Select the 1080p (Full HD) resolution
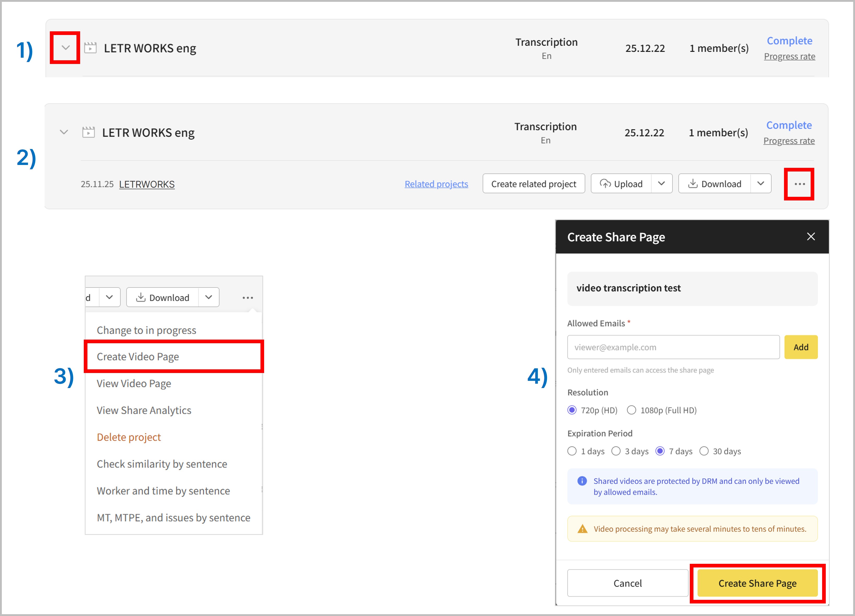 coord(631,410)
